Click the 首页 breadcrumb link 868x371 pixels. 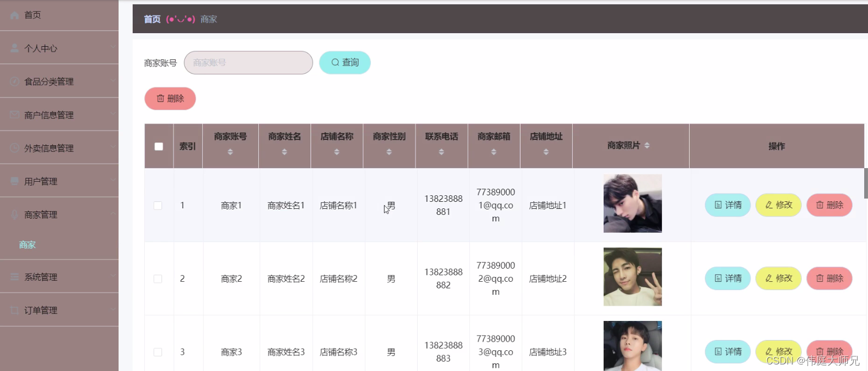tap(152, 19)
